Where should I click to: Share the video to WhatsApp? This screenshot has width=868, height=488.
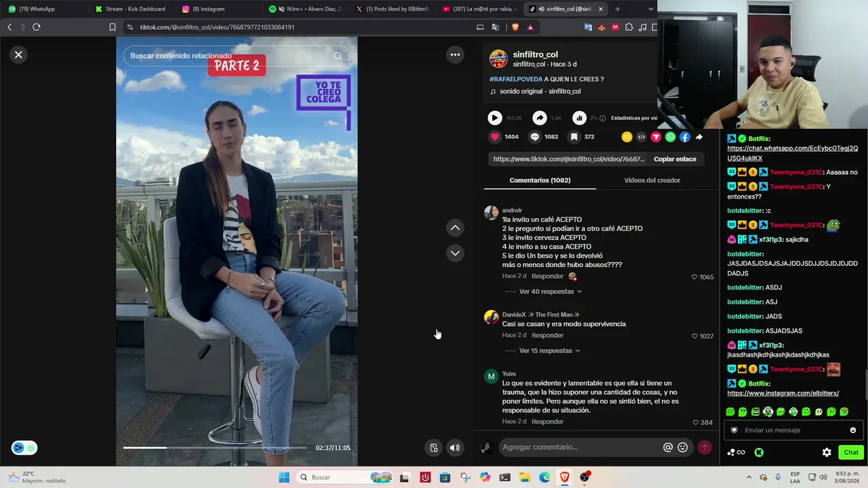coord(671,137)
